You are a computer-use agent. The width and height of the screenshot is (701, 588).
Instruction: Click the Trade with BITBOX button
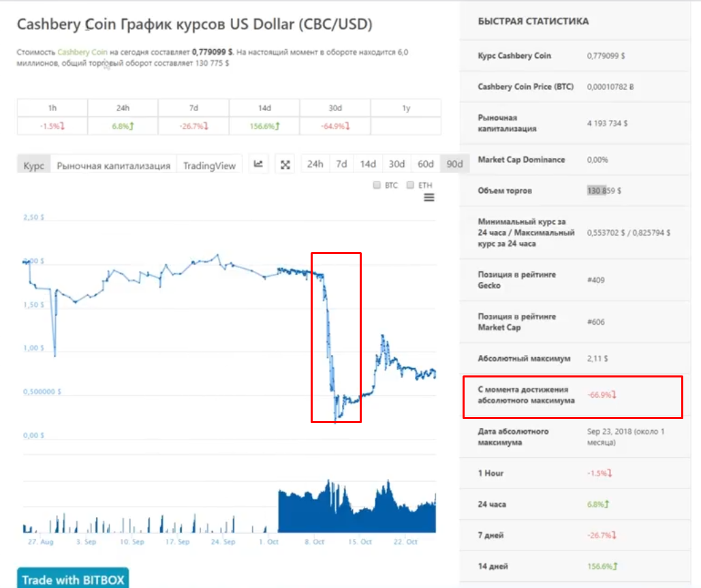(x=73, y=580)
